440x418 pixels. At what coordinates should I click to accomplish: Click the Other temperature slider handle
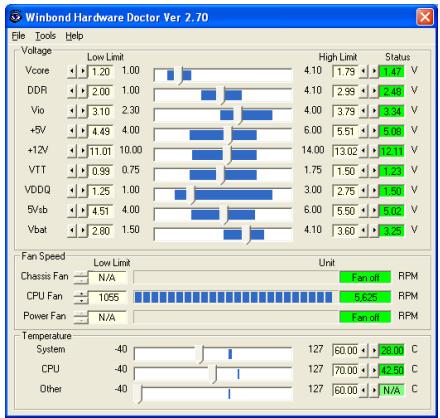(x=138, y=394)
